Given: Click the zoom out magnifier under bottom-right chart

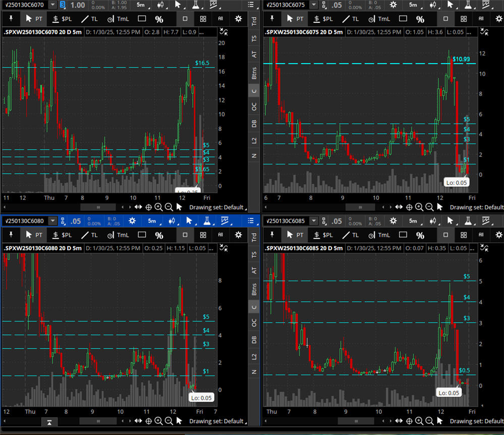Looking at the screenshot, I should click(429, 421).
